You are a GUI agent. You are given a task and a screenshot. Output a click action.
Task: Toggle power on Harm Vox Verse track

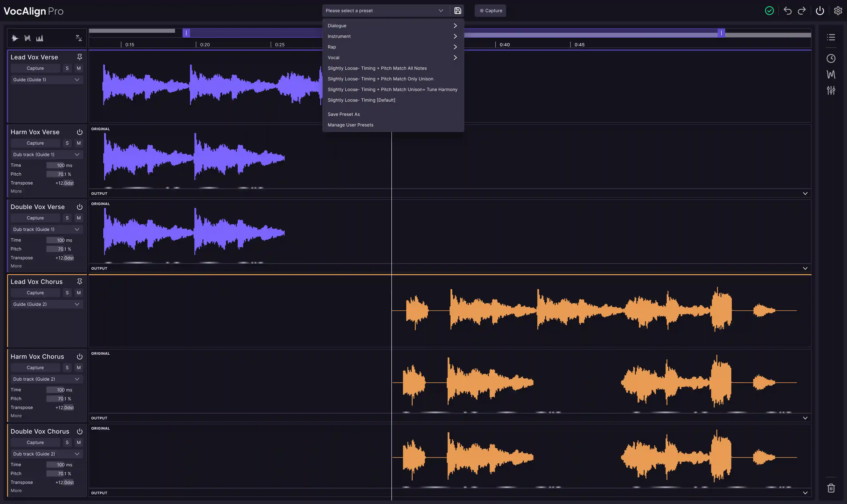point(80,132)
